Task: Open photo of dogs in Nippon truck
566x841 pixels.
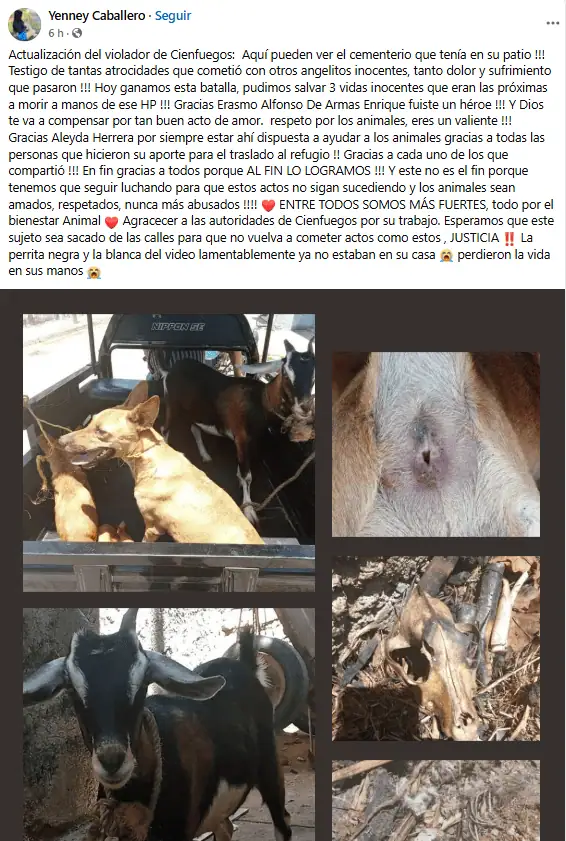Action: click(x=169, y=453)
